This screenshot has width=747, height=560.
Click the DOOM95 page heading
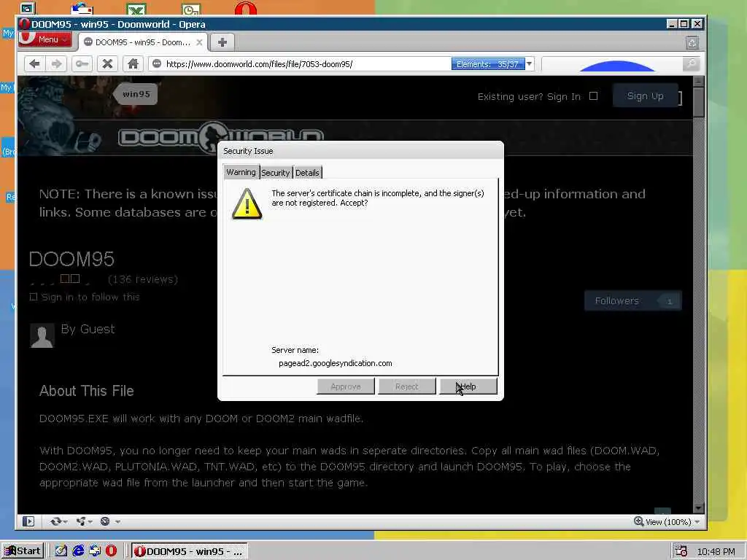tap(72, 259)
